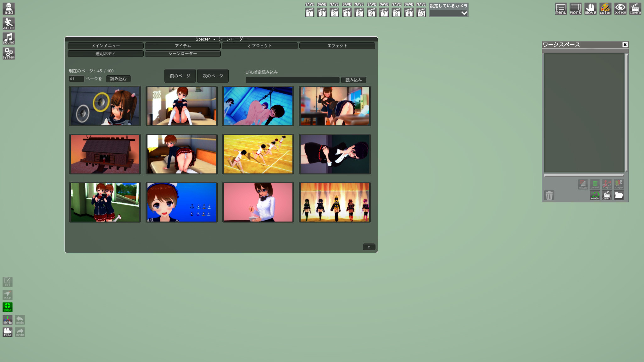644x362 pixels.
Task: Open the system gears icon
Action: pos(8,53)
